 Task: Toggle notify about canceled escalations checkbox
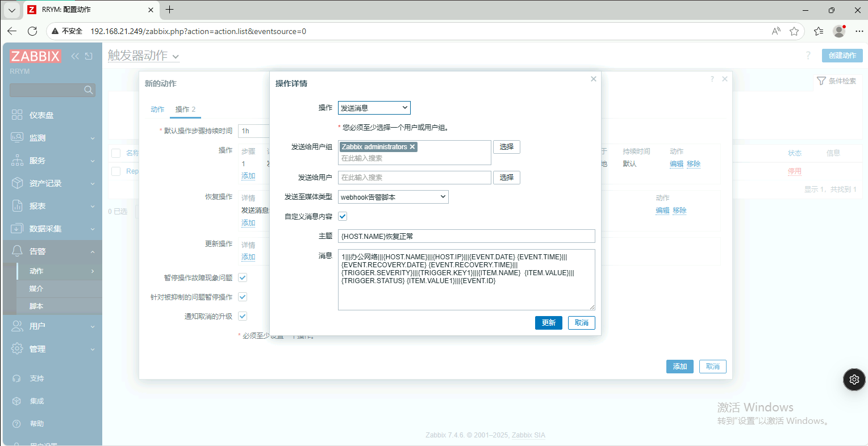(x=243, y=316)
